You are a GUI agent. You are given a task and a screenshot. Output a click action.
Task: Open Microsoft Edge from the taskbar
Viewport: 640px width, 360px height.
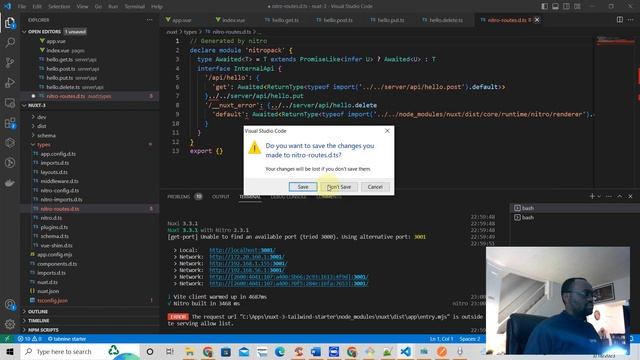[280, 351]
